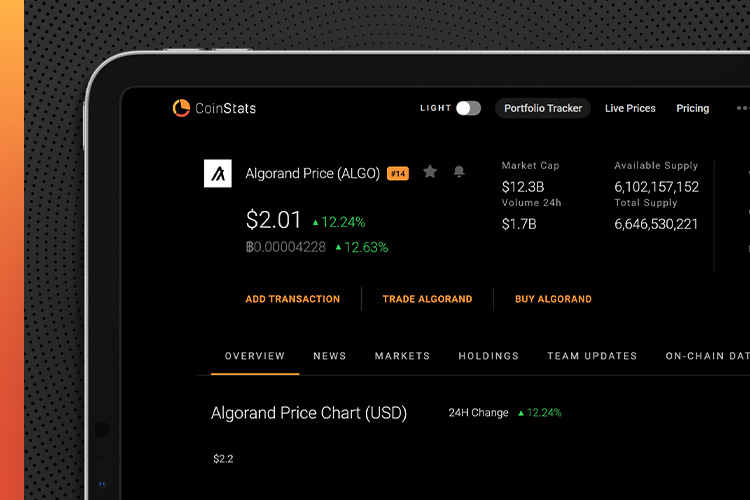Image resolution: width=750 pixels, height=500 pixels.
Task: Open the Pricing page
Action: click(x=693, y=108)
